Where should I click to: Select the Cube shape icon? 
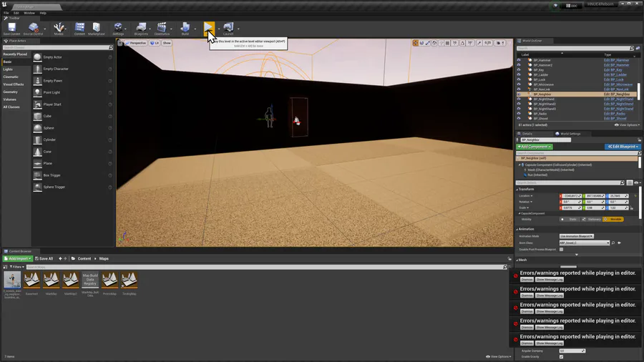(37, 116)
